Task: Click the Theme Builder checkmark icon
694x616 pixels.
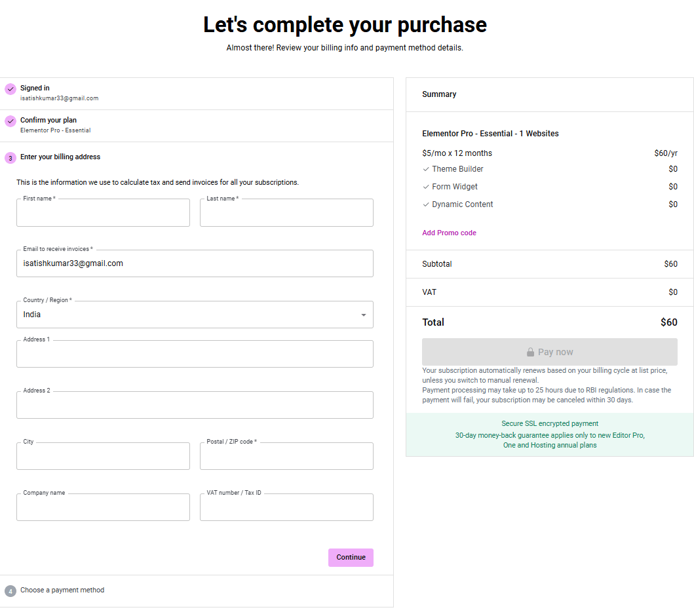Action: click(x=426, y=169)
